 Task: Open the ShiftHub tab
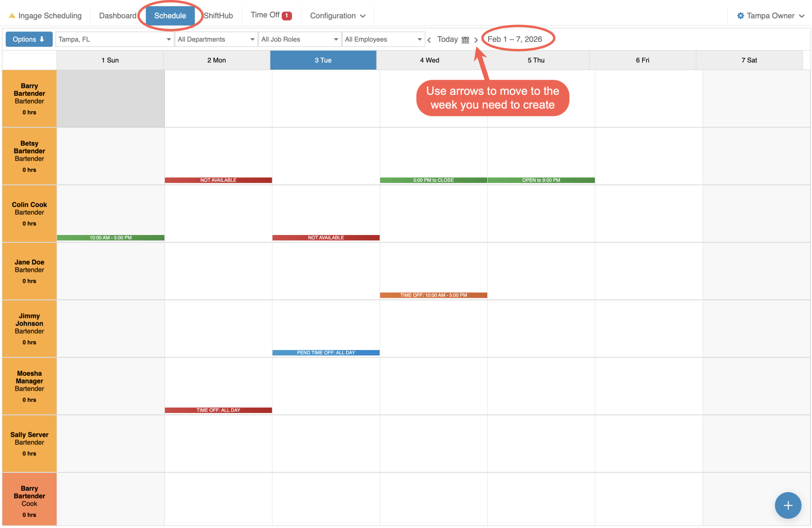(x=218, y=15)
